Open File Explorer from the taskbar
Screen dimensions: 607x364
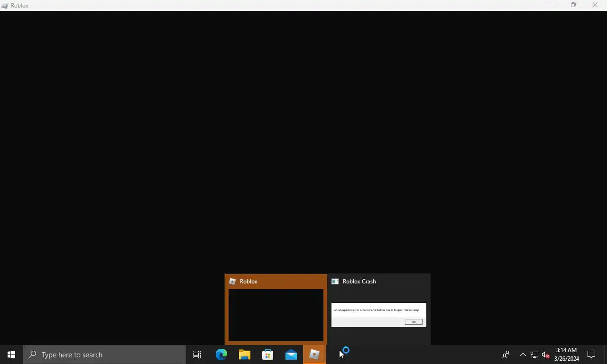click(245, 355)
